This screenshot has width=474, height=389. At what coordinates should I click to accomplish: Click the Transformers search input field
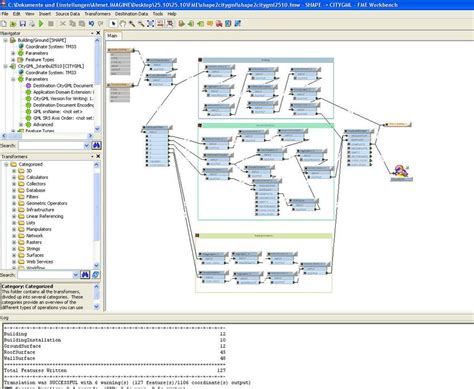pos(45,275)
